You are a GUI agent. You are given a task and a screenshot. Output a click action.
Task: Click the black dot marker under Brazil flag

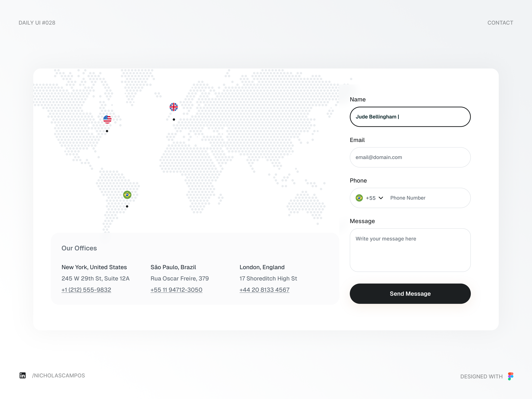point(127,206)
